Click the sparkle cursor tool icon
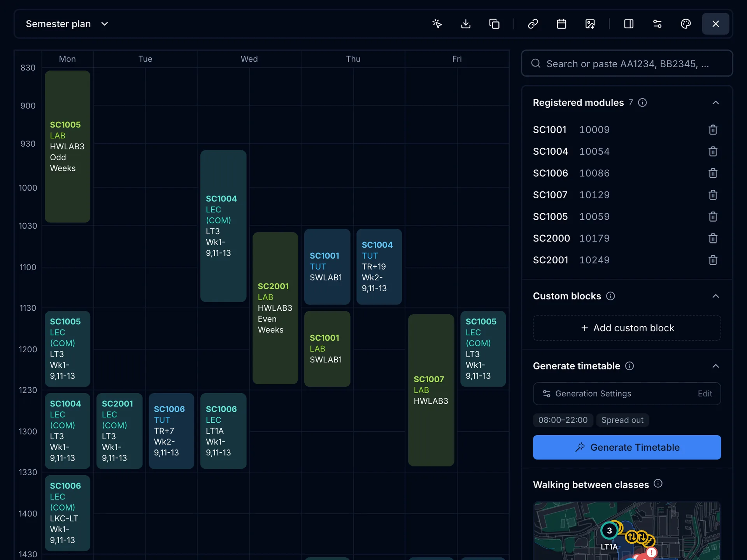Viewport: 747px width, 560px height. click(x=437, y=24)
